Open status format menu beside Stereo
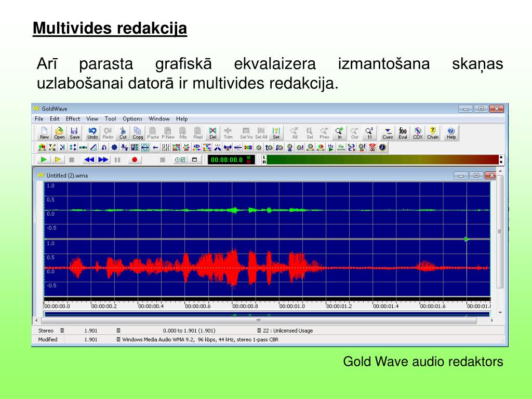Image resolution: width=532 pixels, height=399 pixels. coord(62,330)
